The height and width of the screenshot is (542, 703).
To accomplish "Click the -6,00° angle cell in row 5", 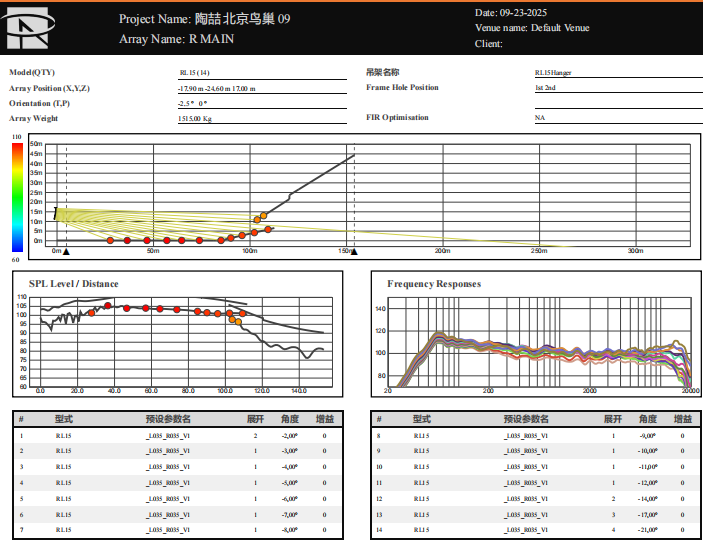I will click(x=290, y=499).
